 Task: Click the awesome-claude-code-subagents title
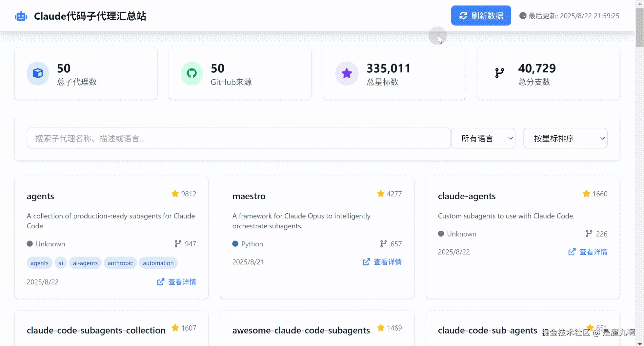301,330
